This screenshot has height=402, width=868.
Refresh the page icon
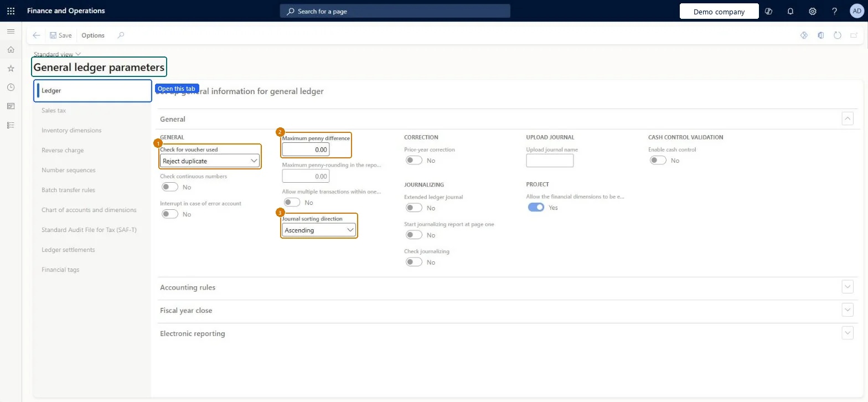838,35
